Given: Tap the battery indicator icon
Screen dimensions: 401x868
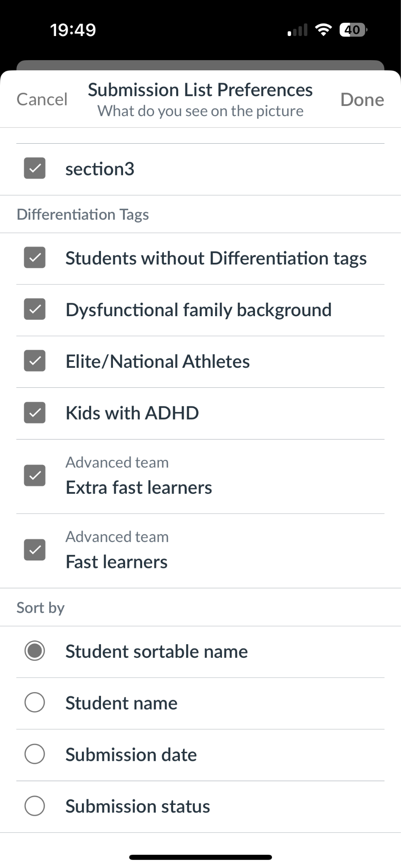Looking at the screenshot, I should tap(353, 30).
